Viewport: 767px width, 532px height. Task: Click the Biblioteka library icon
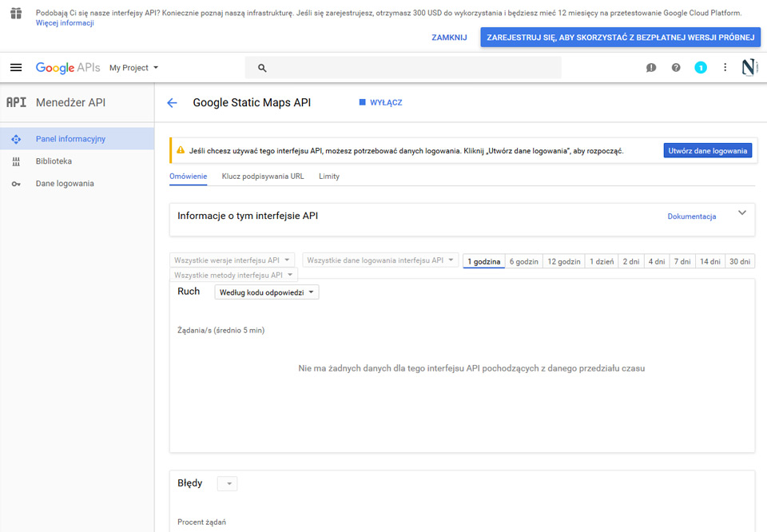point(16,161)
